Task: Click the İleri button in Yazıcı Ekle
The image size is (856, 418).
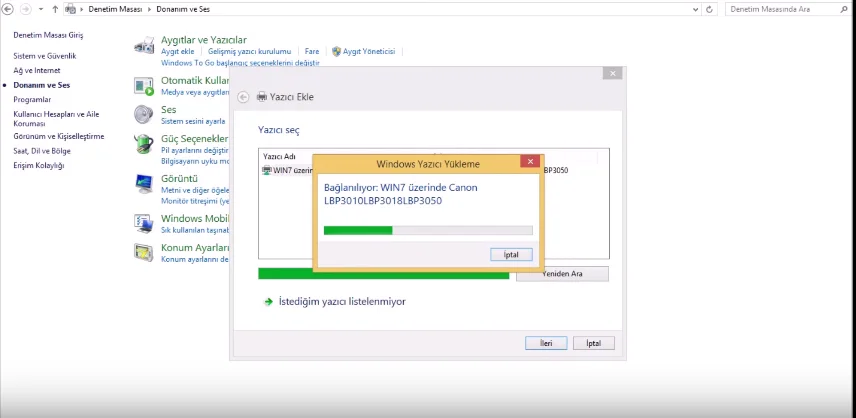Action: [x=546, y=343]
